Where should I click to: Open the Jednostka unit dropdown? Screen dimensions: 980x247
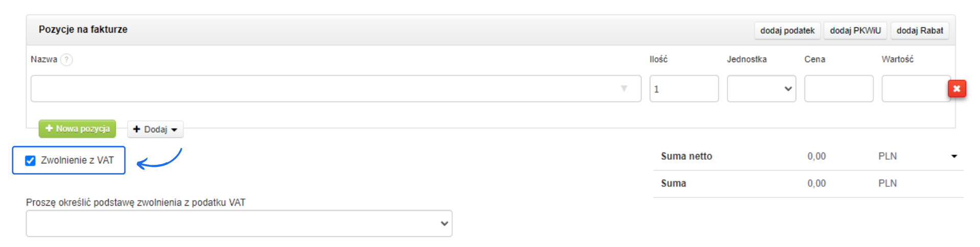tap(761, 89)
